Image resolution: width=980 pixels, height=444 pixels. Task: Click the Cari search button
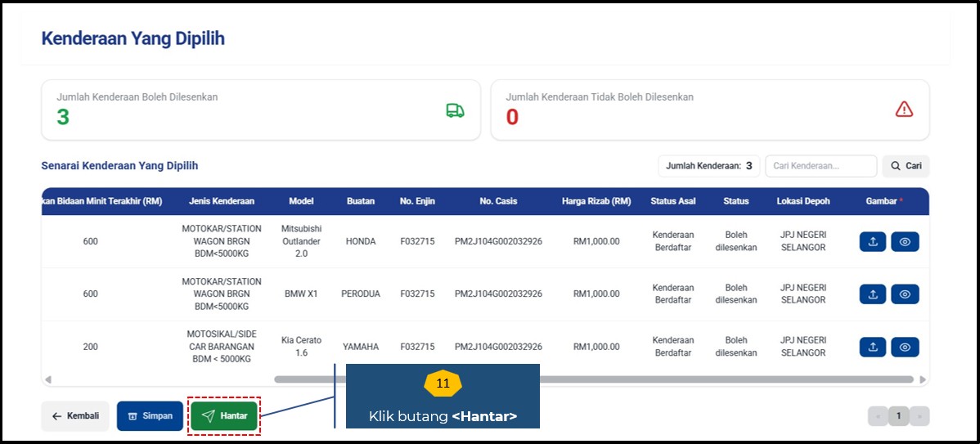(906, 166)
